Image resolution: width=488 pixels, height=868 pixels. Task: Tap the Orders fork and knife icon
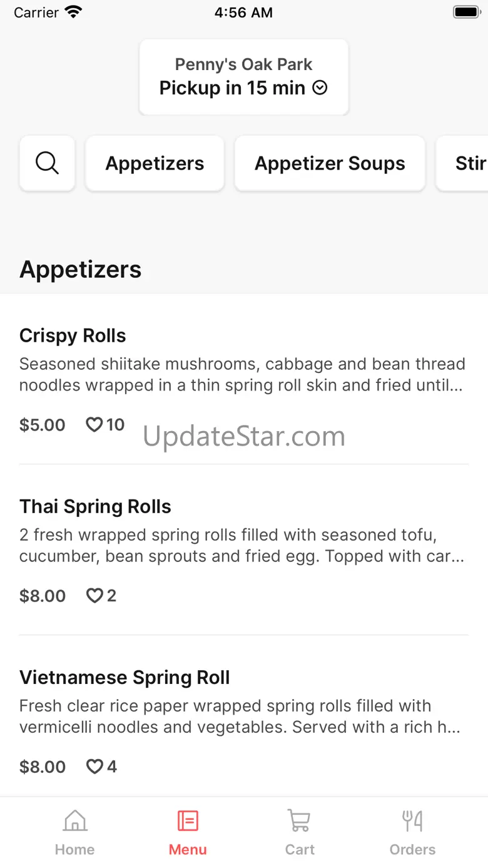(412, 820)
